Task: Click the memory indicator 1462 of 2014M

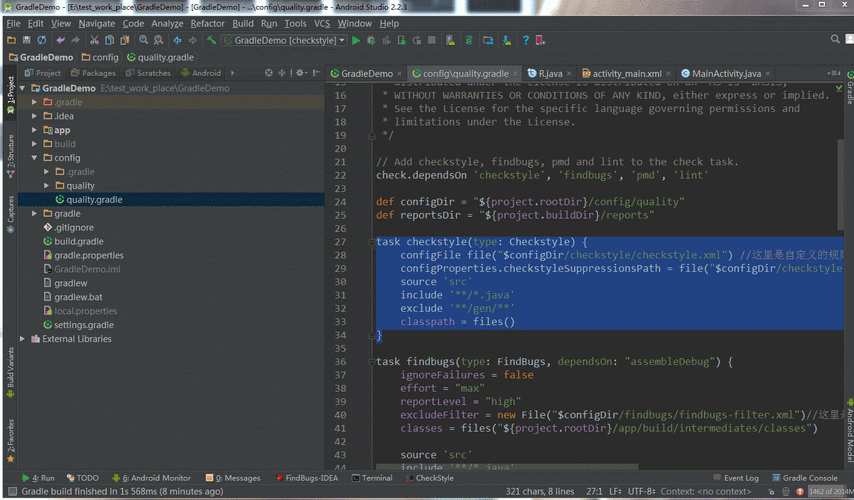Action: pos(829,492)
